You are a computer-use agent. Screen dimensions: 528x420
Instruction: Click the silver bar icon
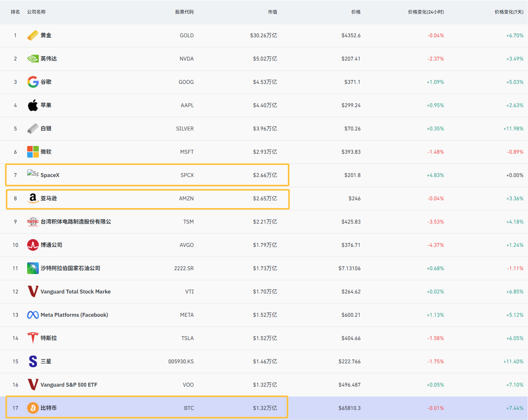coord(33,128)
